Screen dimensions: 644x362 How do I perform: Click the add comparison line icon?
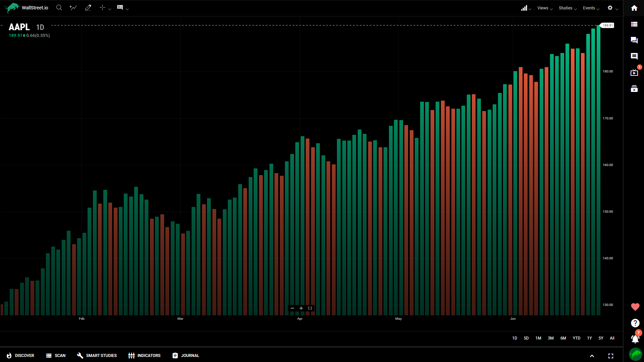click(x=73, y=8)
